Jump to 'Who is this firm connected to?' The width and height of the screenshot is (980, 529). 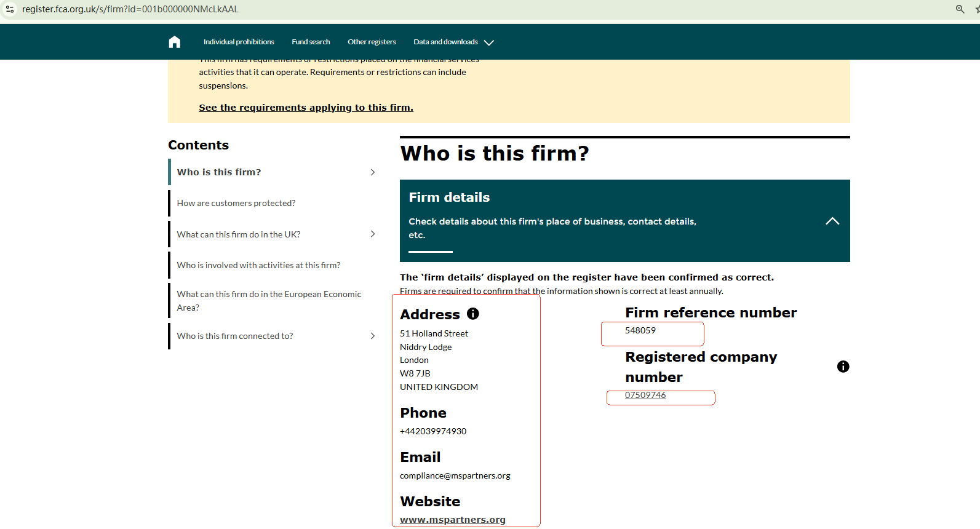235,336
